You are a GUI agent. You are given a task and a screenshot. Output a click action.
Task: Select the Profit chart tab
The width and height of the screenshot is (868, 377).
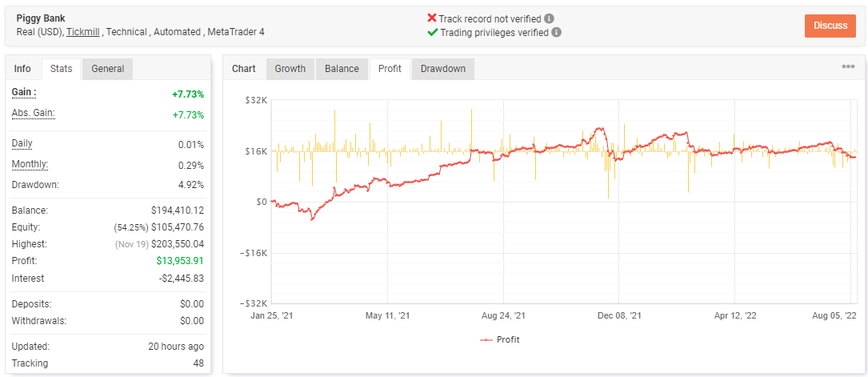click(390, 69)
